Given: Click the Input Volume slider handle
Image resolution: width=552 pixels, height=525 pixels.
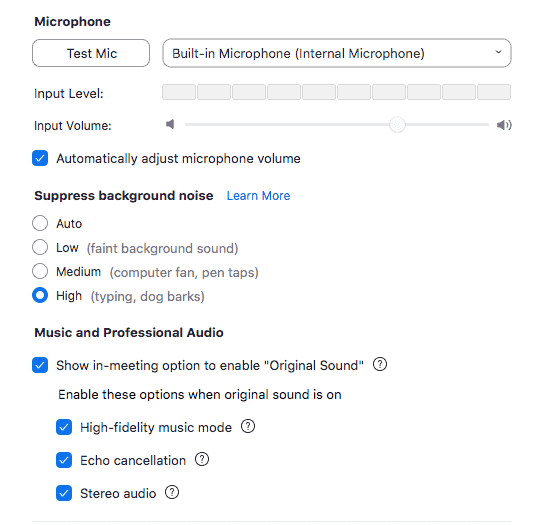Looking at the screenshot, I should 397,125.
